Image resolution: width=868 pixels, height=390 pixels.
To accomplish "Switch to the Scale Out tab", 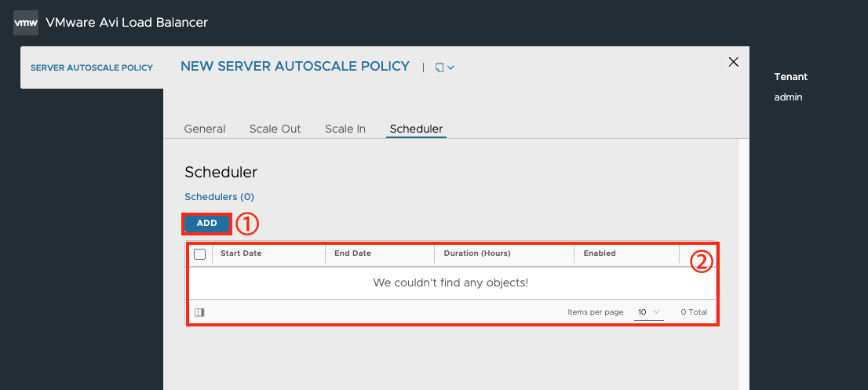I will click(x=275, y=129).
